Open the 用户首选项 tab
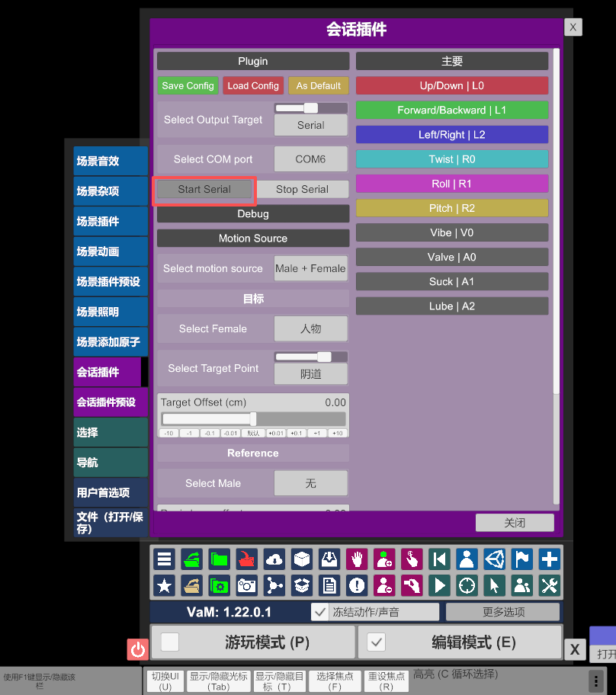This screenshot has height=695, width=616. pyautogui.click(x=111, y=492)
